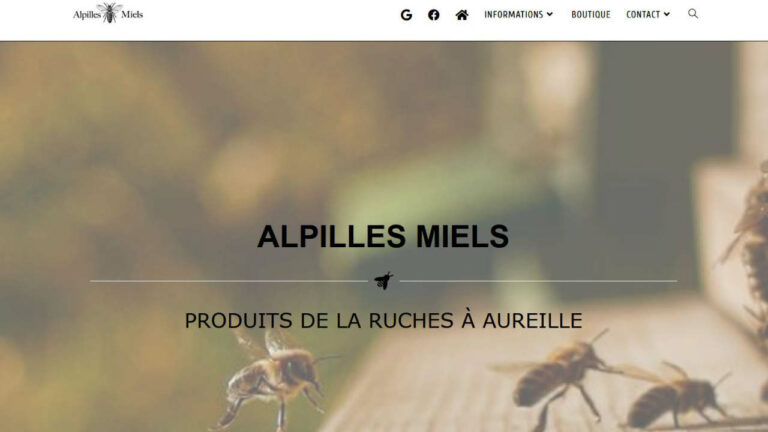Go to the Boutique page
The image size is (768, 432).
pos(591,15)
